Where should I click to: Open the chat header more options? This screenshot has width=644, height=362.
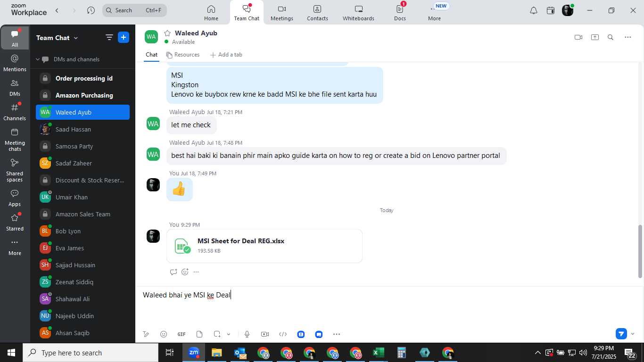pyautogui.click(x=627, y=37)
